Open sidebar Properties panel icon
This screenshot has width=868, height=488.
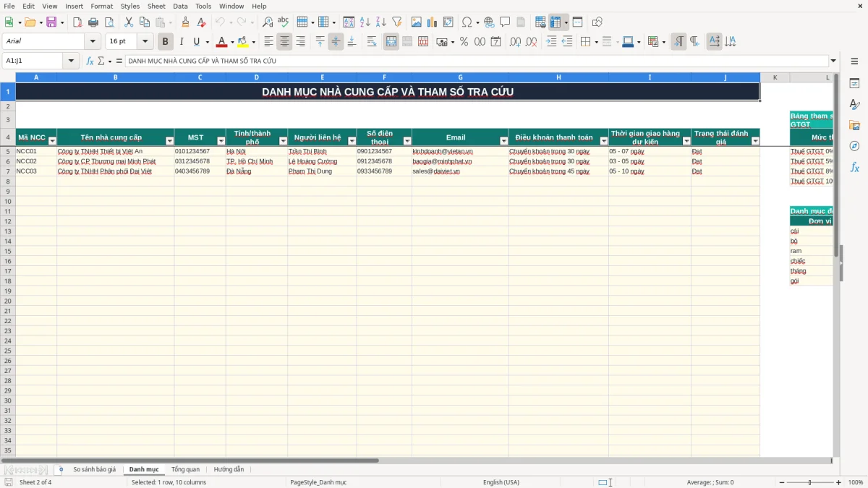coord(854,84)
